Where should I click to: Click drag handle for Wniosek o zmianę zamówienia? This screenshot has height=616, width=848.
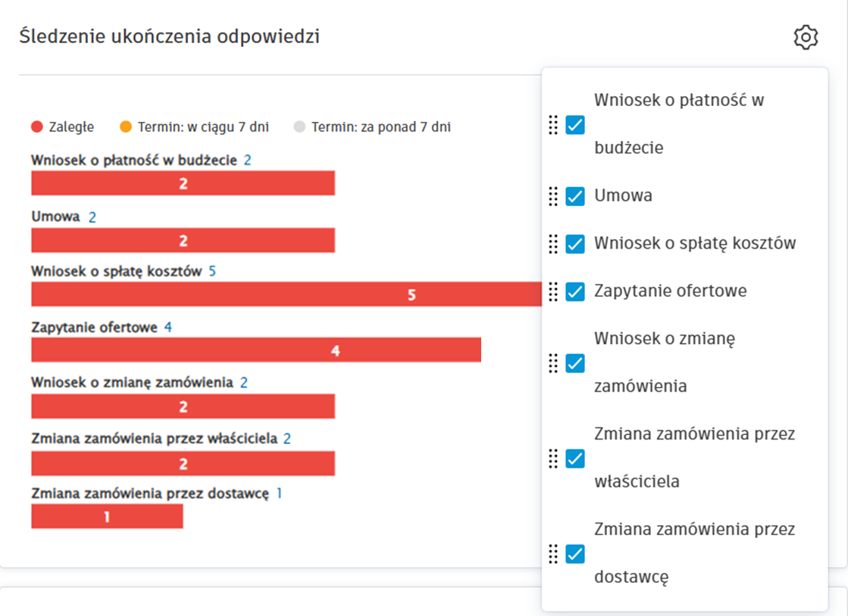click(553, 363)
